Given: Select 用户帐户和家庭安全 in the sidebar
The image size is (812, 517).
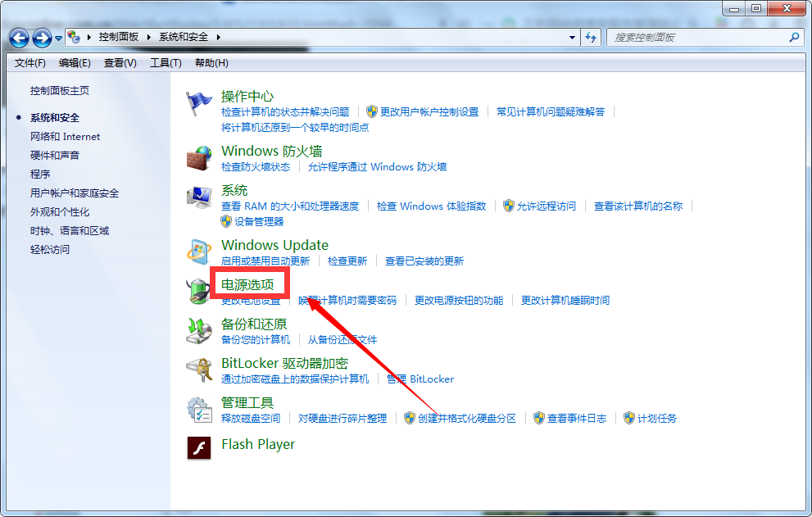Looking at the screenshot, I should click(x=75, y=193).
